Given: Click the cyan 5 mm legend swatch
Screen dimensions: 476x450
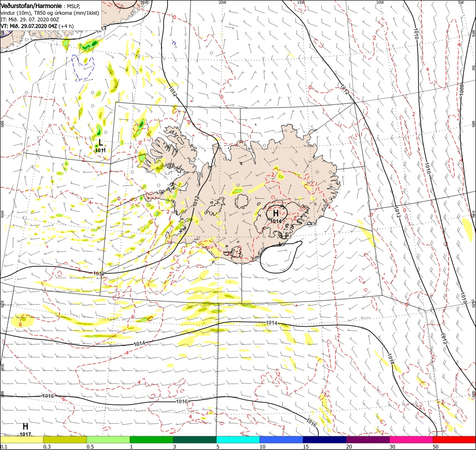Looking at the screenshot, I should (x=238, y=440).
